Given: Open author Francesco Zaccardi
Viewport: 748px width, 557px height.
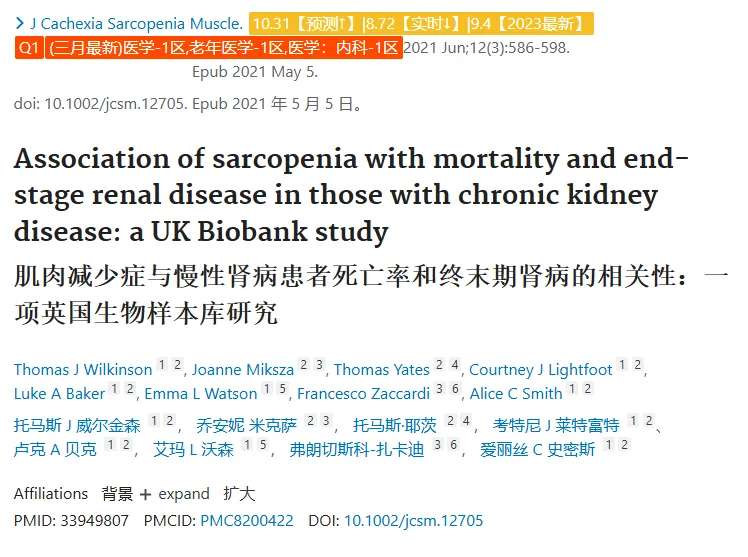Looking at the screenshot, I should pyautogui.click(x=364, y=393).
